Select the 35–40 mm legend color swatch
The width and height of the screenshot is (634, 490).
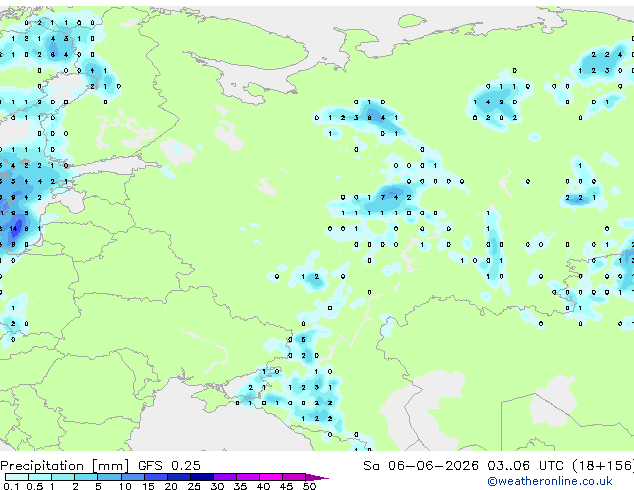(x=248, y=477)
